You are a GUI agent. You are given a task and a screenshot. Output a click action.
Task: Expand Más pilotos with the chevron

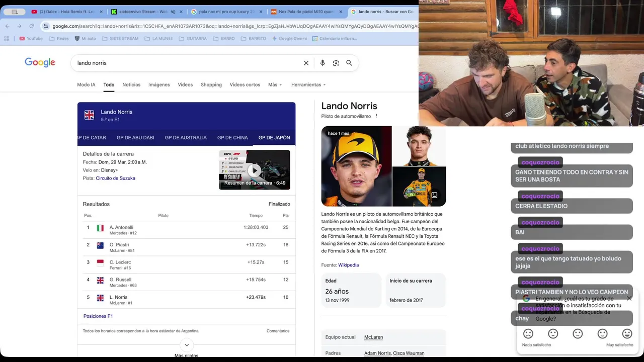click(x=187, y=345)
